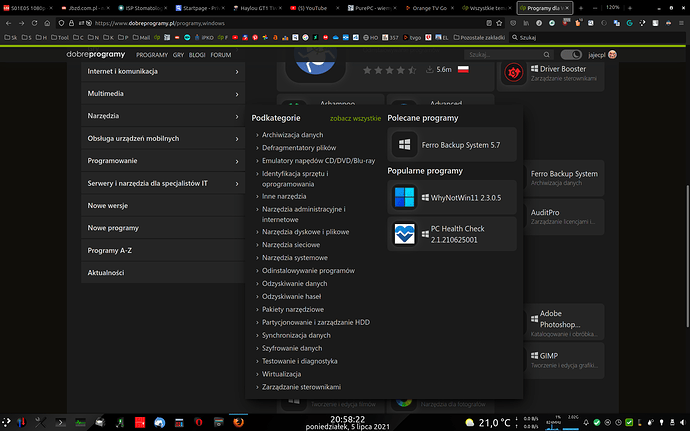The height and width of the screenshot is (431, 690).
Task: Open the Opera icon in the taskbar
Action: (x=198, y=423)
